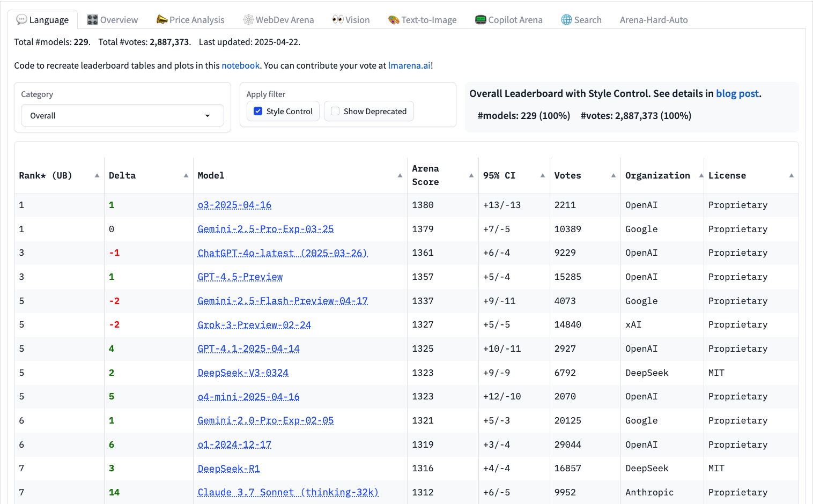Viewport: 813px width, 504px height.
Task: Click Proprietary license in Grok-3-Preview row
Action: 738,324
